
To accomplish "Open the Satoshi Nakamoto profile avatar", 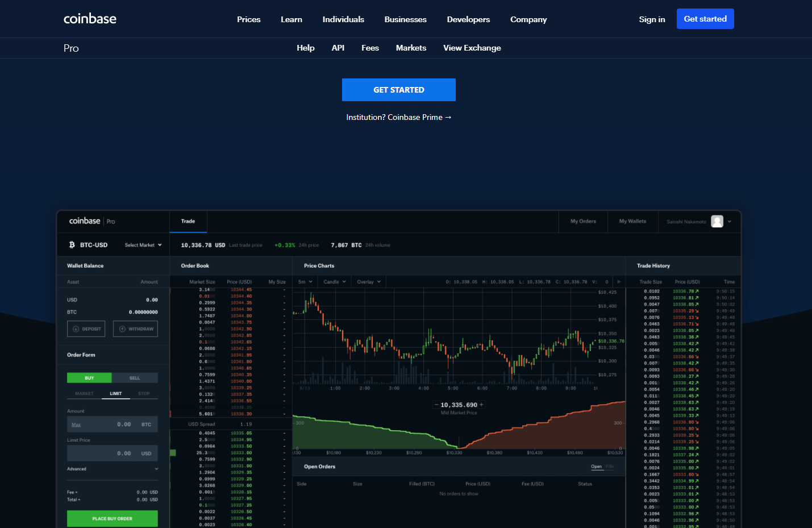I will click(717, 222).
